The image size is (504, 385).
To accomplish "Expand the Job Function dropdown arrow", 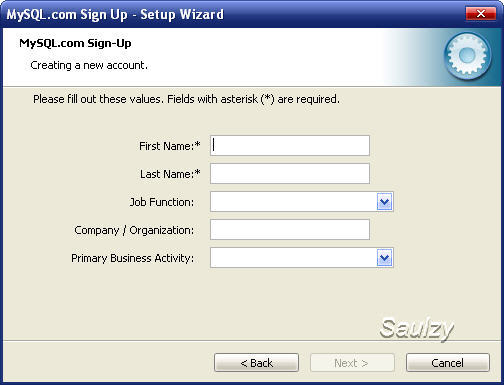I will pos(384,202).
